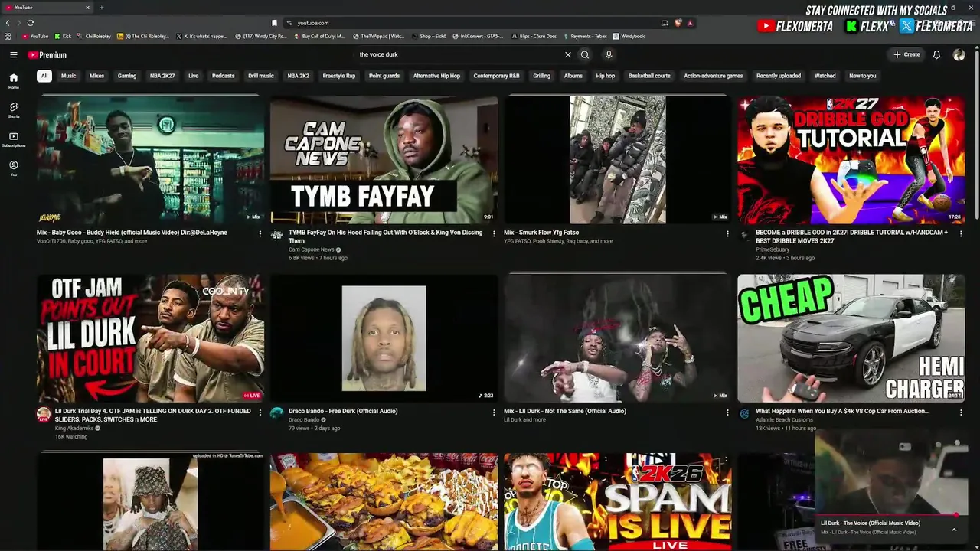Open the browser apps grid icon
The width and height of the screenshot is (980, 551).
tap(8, 36)
